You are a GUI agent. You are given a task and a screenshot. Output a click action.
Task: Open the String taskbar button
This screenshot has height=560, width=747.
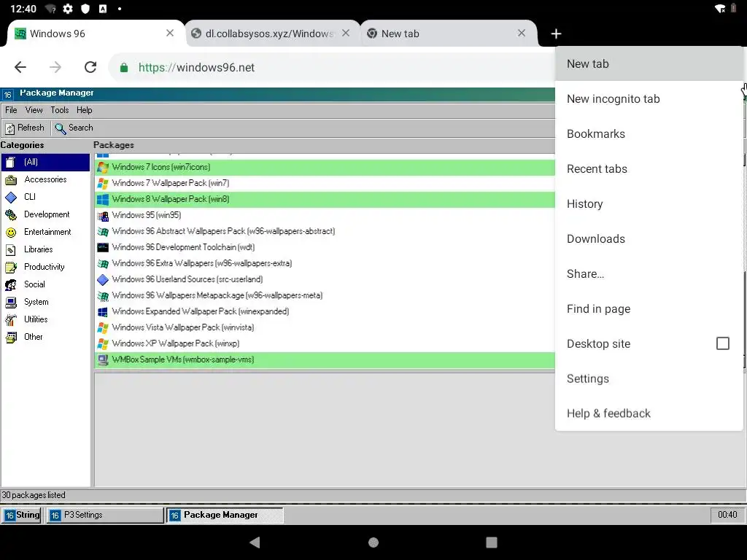[23, 515]
